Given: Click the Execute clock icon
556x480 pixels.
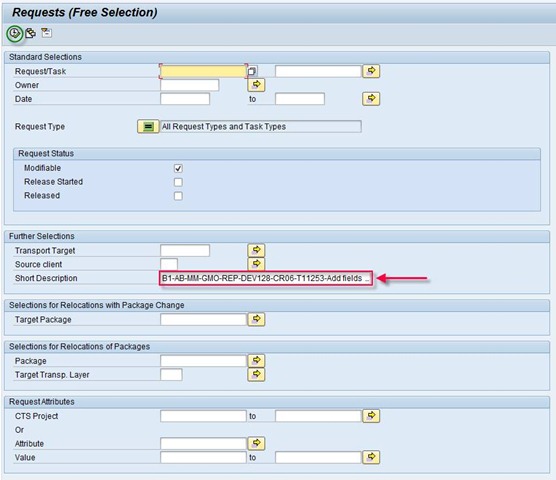Looking at the screenshot, I should pyautogui.click(x=14, y=34).
